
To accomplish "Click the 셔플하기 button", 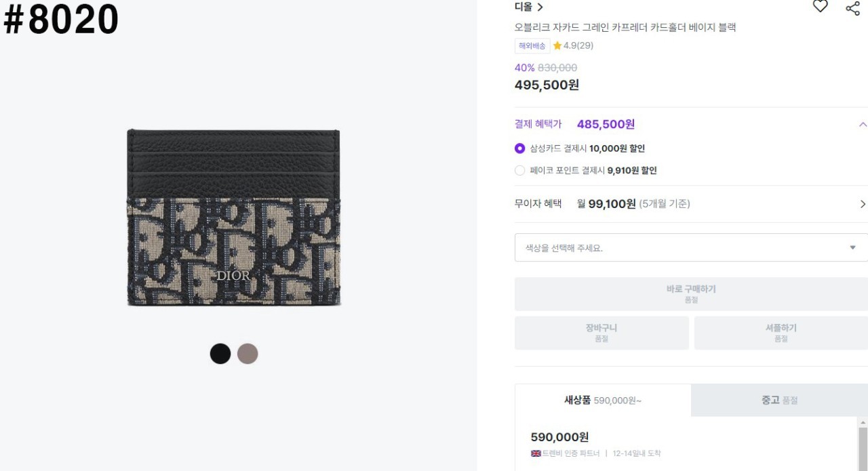I will click(781, 333).
